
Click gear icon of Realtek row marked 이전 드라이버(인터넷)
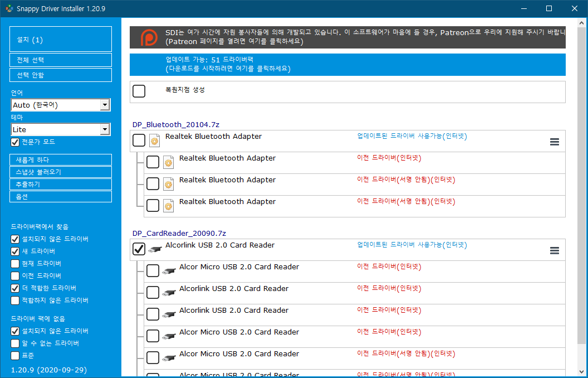click(x=168, y=163)
